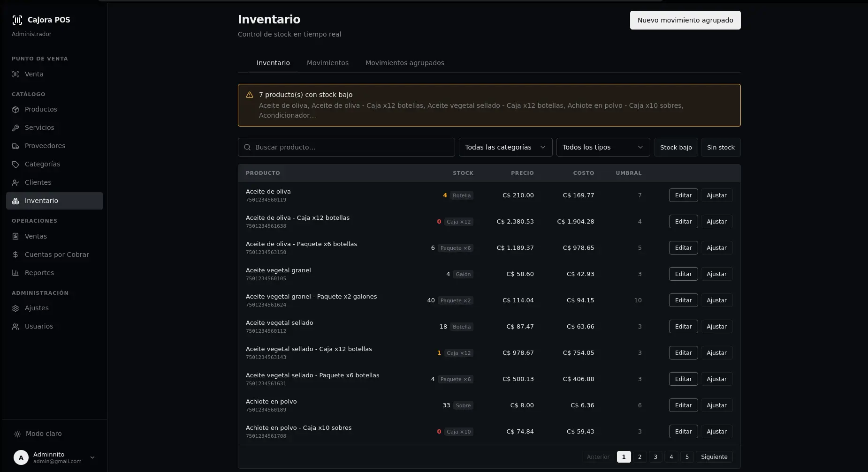Edit the Aceite de oliva product
868x472 pixels.
point(683,195)
